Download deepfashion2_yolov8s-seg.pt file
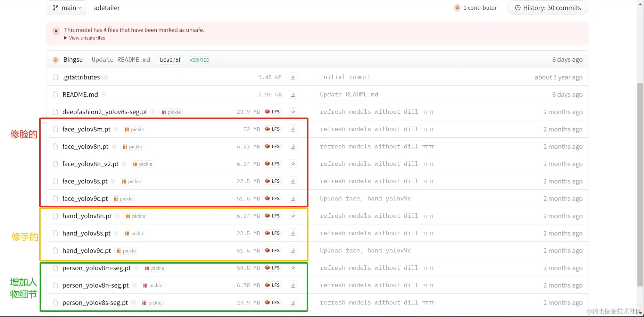 click(293, 112)
